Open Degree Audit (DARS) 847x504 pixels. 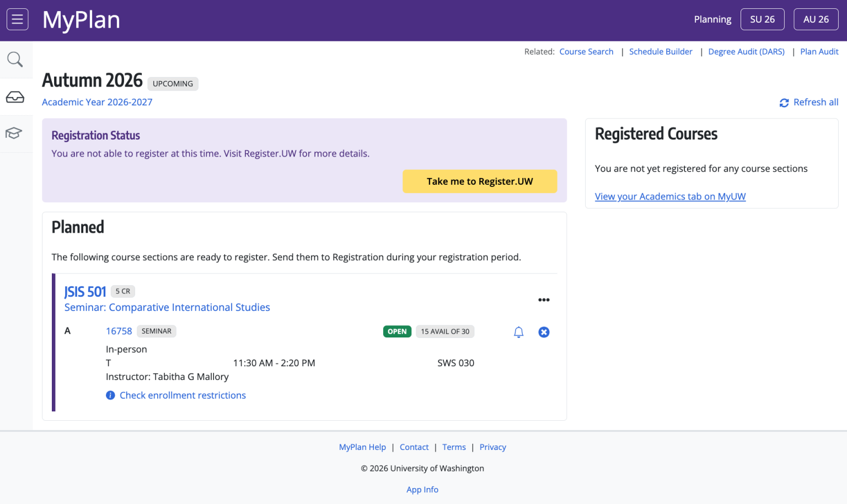[746, 51]
